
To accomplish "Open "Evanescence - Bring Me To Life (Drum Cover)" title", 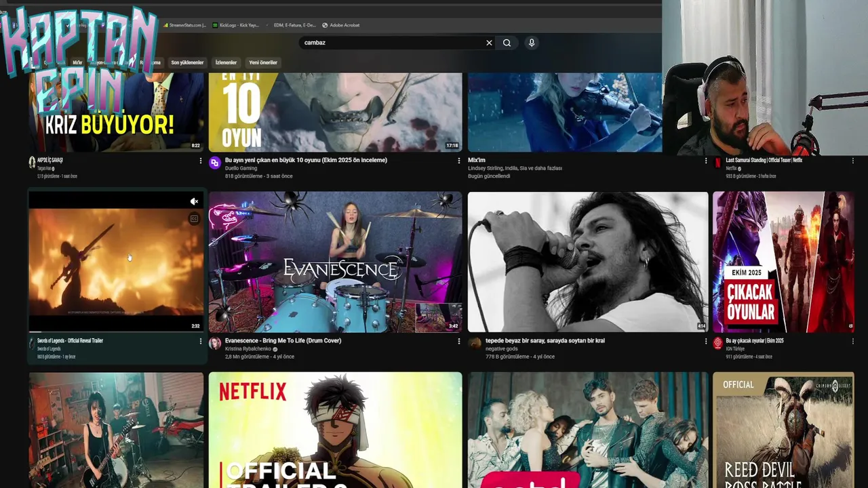I will 283,341.
